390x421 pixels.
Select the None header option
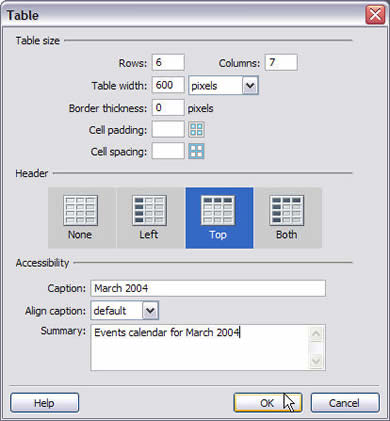tap(81, 218)
